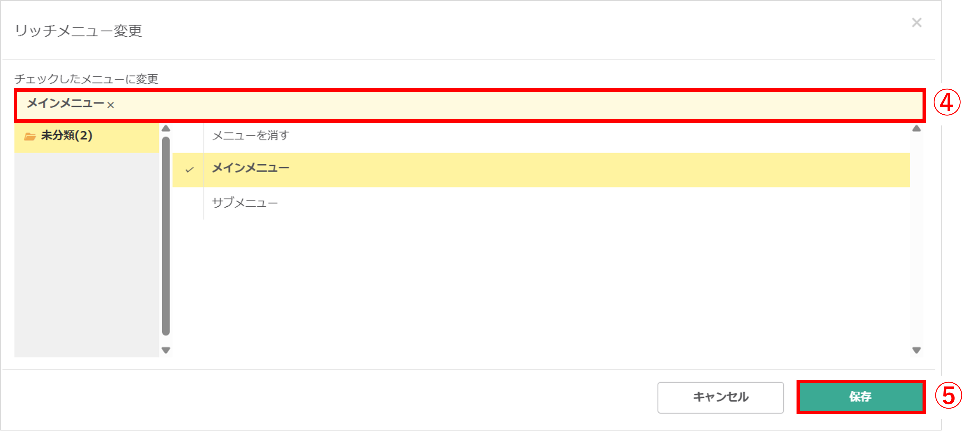Click the メインメニュー tag label
The image size is (980, 431).
coord(65,104)
